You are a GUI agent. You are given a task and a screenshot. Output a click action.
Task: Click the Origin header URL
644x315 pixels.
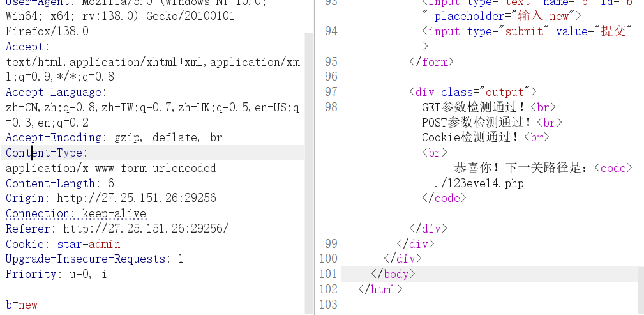tap(136, 198)
